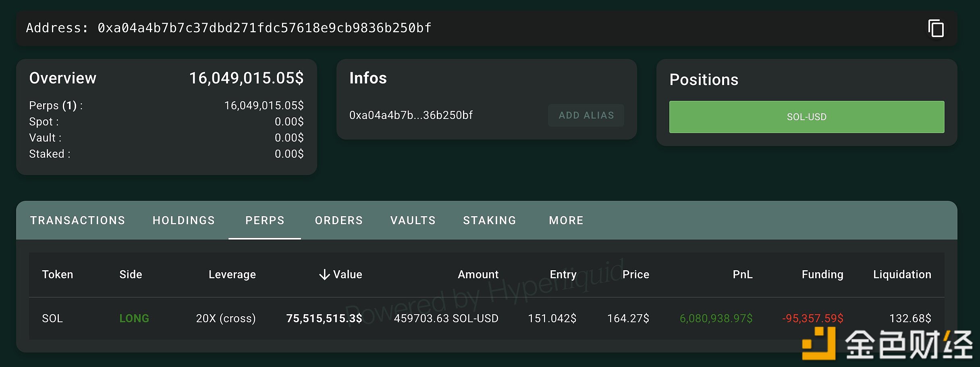The height and width of the screenshot is (367, 980).
Task: Copy the wallet address with the copy icon
Action: (x=936, y=29)
